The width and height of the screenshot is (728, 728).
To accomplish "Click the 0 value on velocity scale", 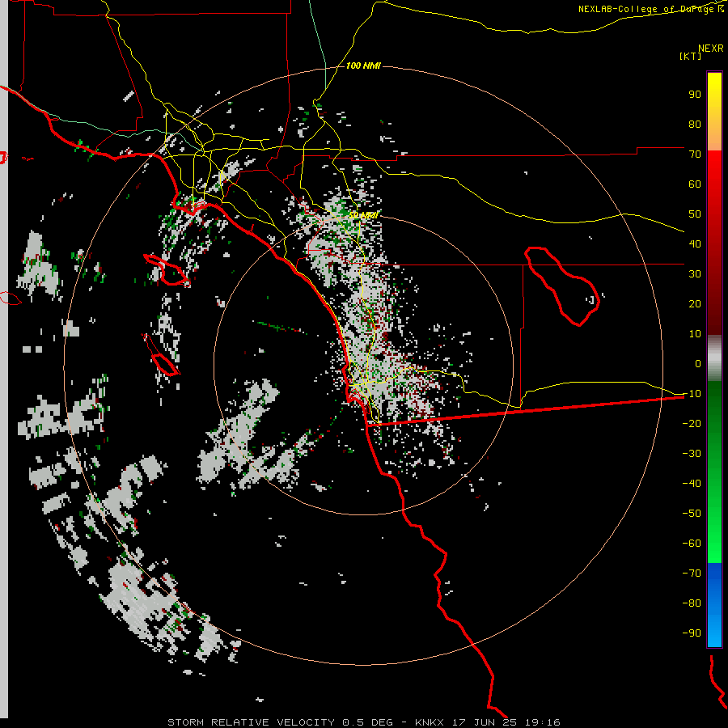I will [698, 364].
